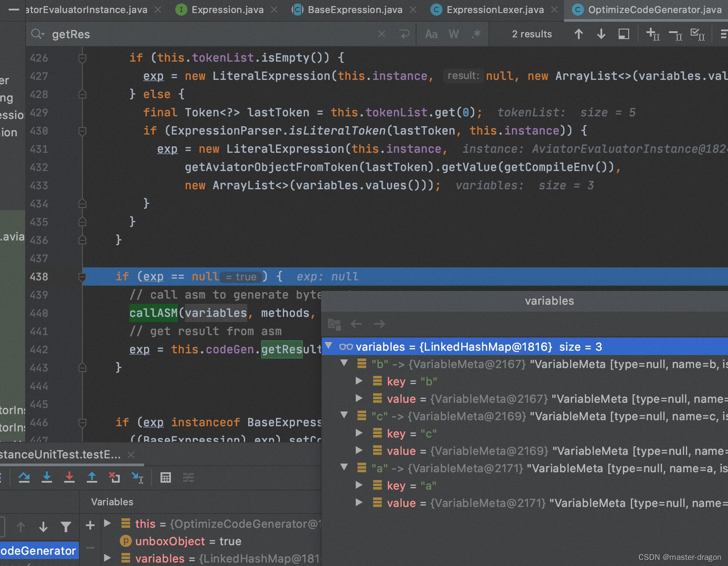Close the BaseExpression.java tab
The height and width of the screenshot is (566, 728).
pos(413,10)
